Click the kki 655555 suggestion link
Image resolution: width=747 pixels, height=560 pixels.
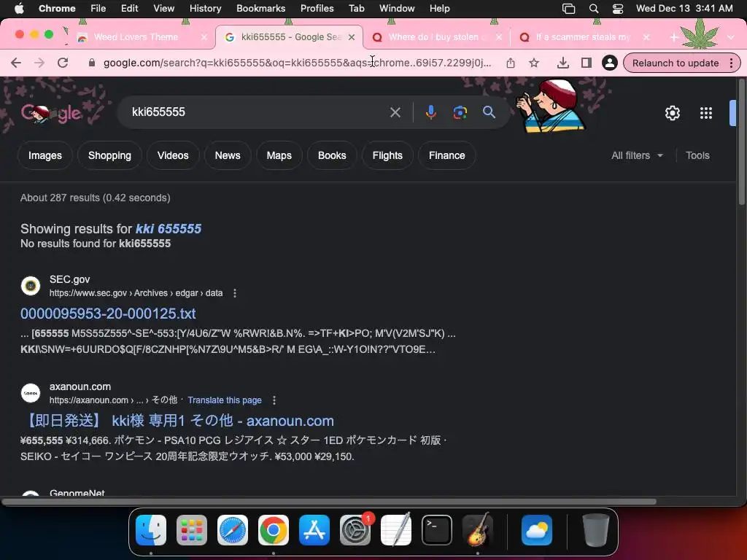[169, 229]
